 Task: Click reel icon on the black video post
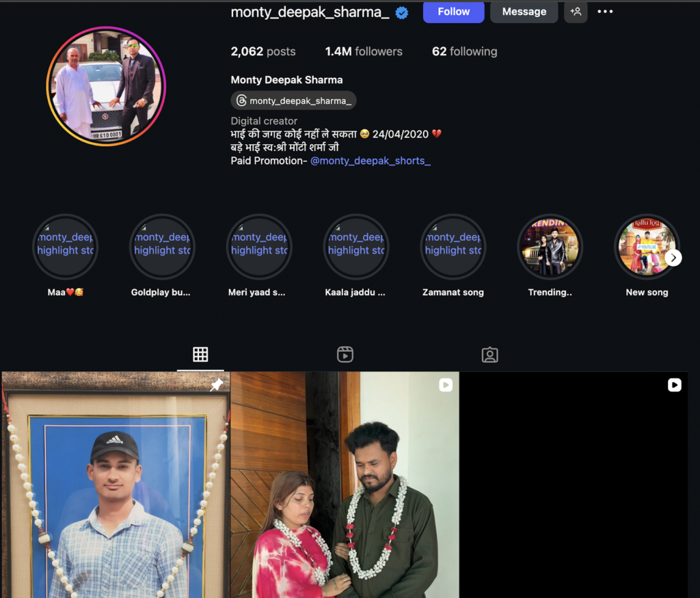click(675, 385)
